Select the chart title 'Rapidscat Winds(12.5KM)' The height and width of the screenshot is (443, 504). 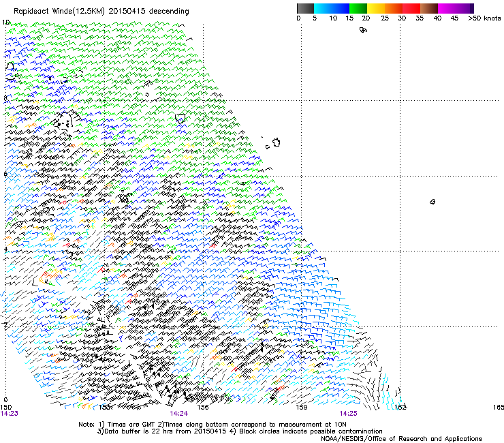[x=59, y=12]
